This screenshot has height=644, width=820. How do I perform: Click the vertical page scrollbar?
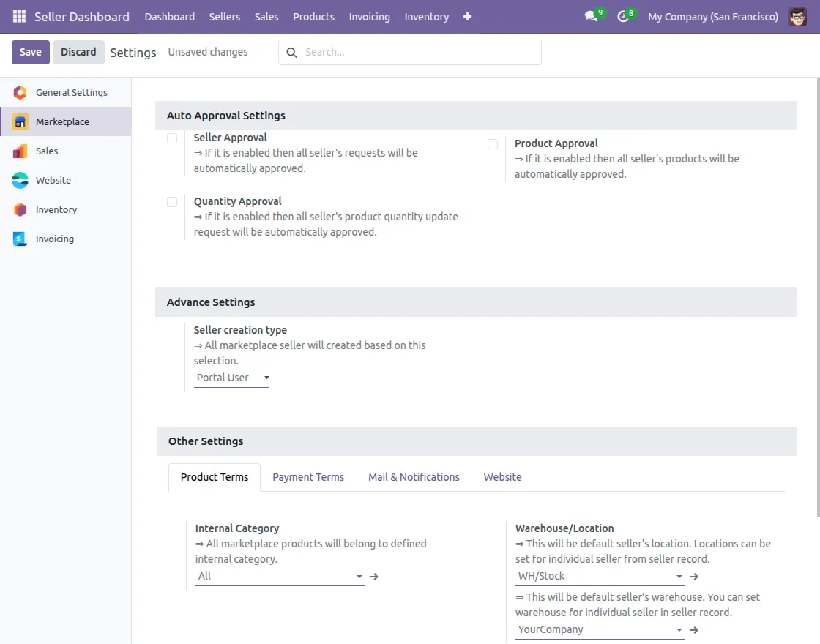(x=816, y=293)
